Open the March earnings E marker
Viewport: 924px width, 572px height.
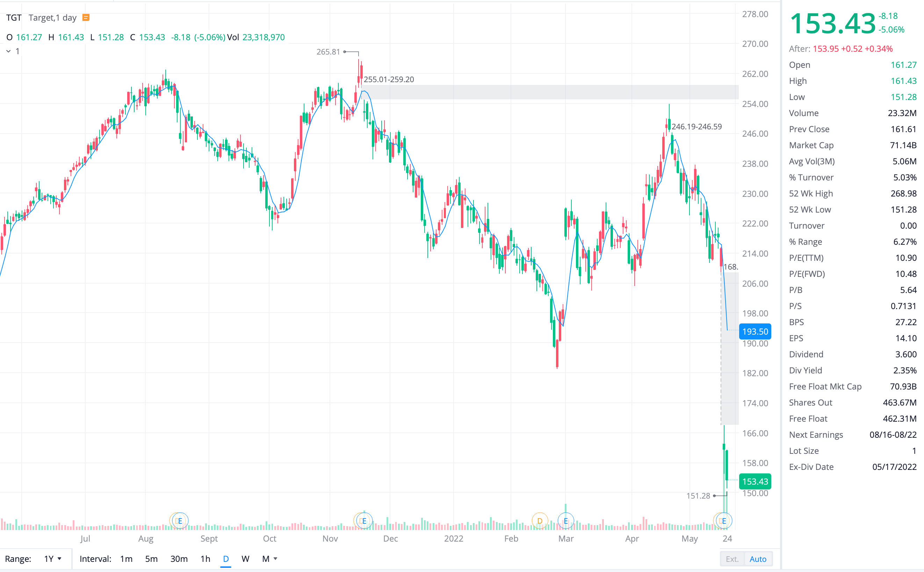point(565,521)
